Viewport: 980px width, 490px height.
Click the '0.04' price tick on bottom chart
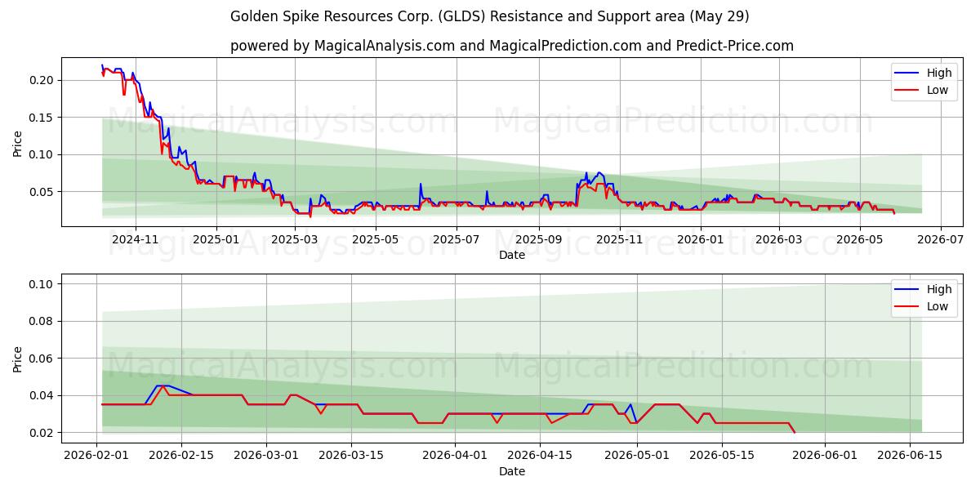click(42, 395)
